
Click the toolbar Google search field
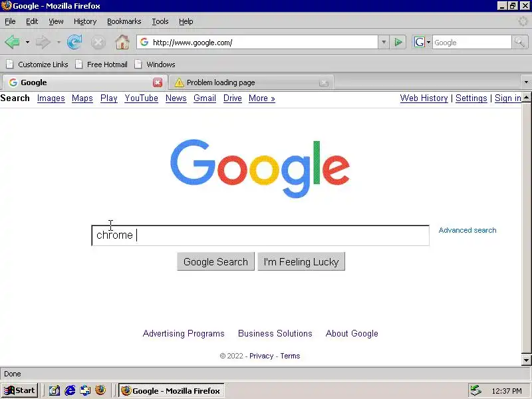pos(471,43)
